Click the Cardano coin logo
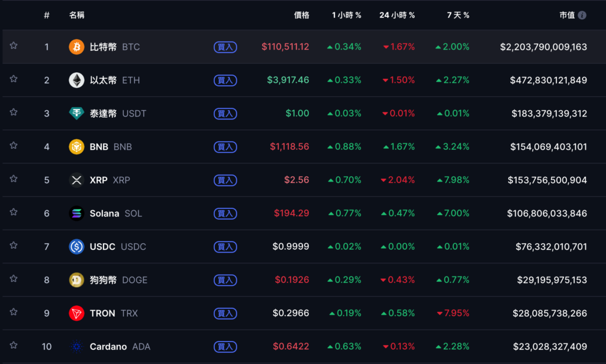 [x=76, y=347]
